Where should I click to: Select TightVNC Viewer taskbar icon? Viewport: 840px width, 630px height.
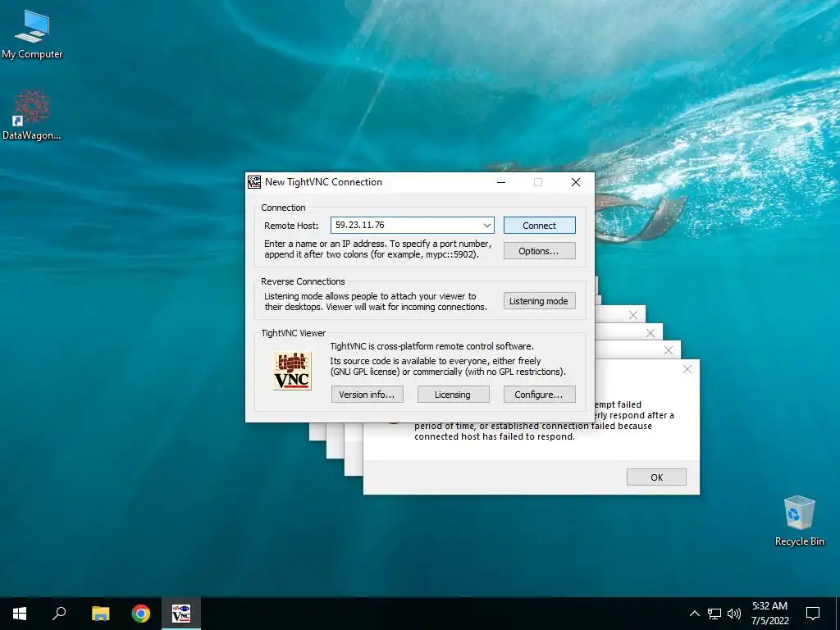[x=181, y=614]
